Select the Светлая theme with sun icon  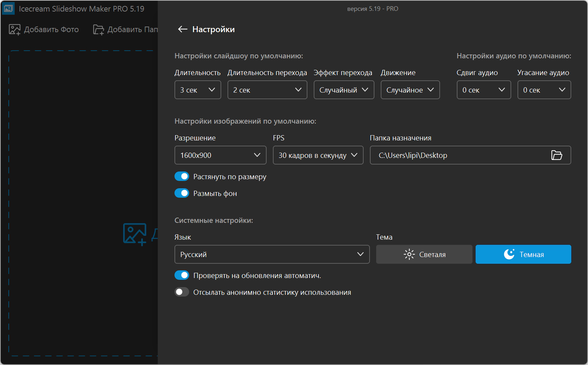[424, 254]
